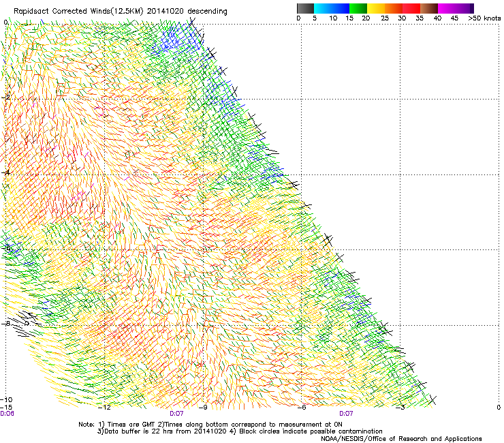Screen dimensions: 504x443
Task: Click the '-12' longitude axis label
Action: pos(104,408)
